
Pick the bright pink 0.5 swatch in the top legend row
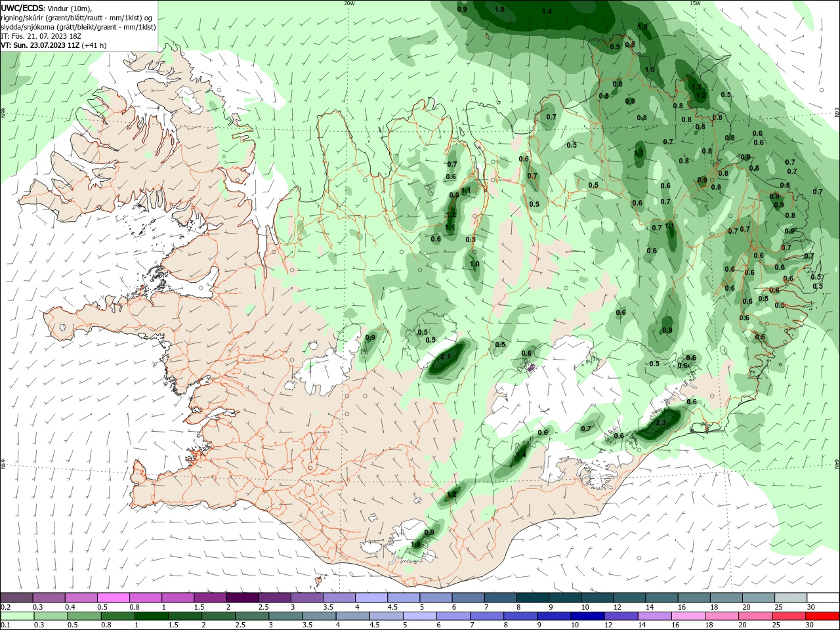click(114, 598)
